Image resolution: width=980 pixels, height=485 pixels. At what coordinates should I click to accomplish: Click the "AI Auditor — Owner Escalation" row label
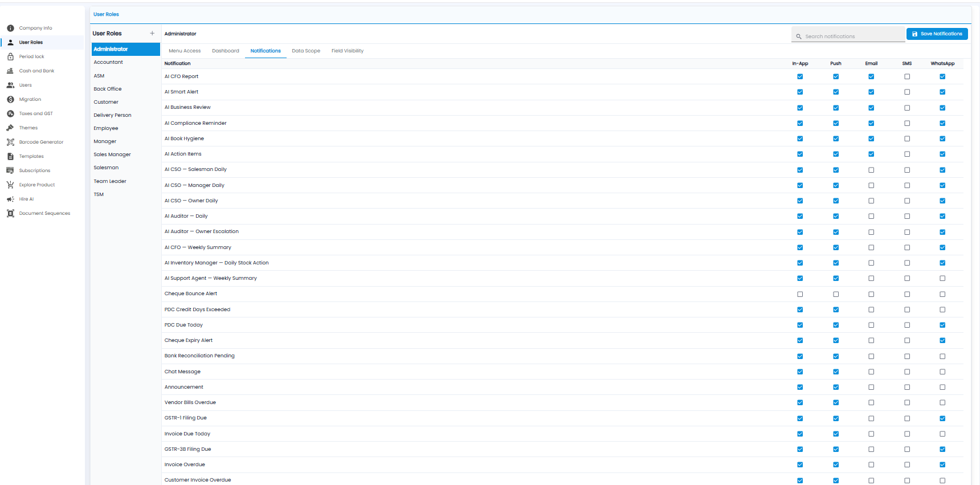point(202,231)
